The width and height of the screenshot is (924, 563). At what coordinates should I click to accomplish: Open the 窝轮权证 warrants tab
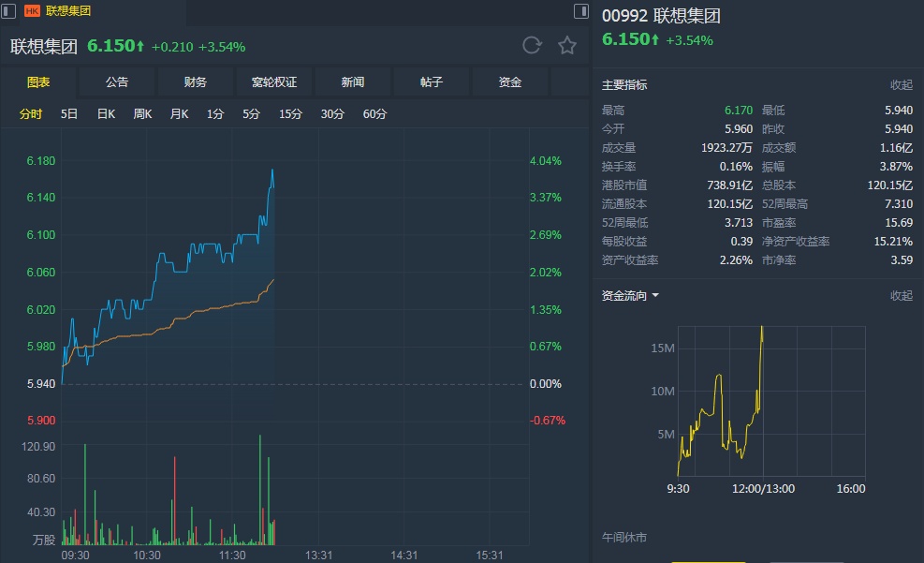[274, 81]
